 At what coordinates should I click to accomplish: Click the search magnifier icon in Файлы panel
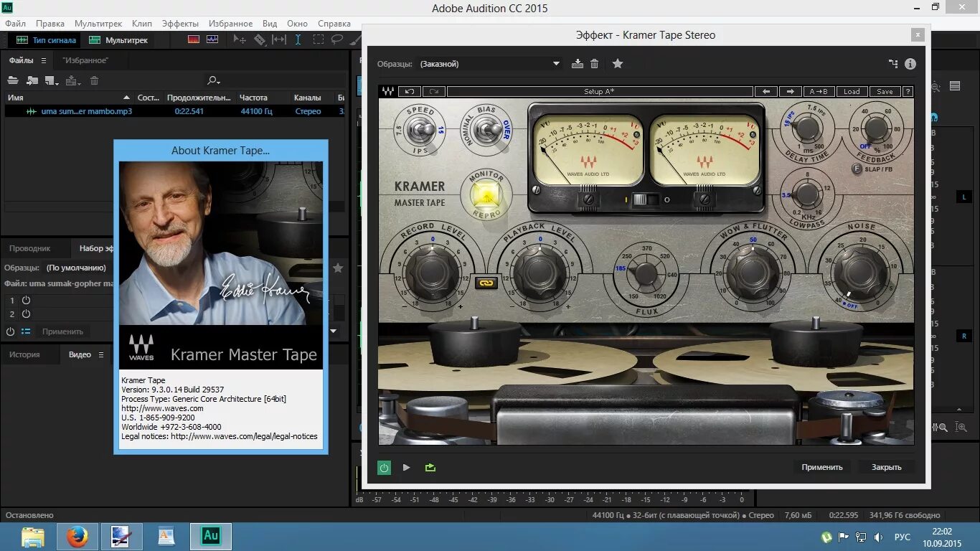pyautogui.click(x=212, y=80)
